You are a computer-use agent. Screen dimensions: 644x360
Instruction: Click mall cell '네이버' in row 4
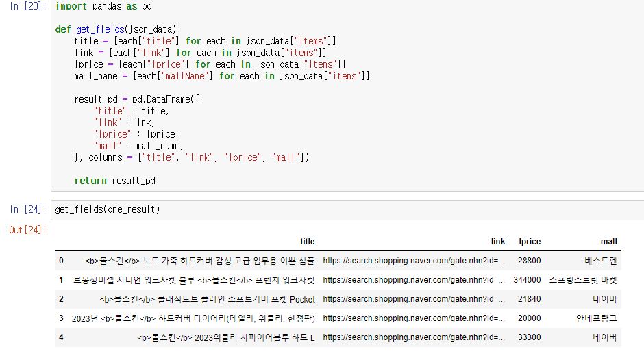tap(604, 338)
